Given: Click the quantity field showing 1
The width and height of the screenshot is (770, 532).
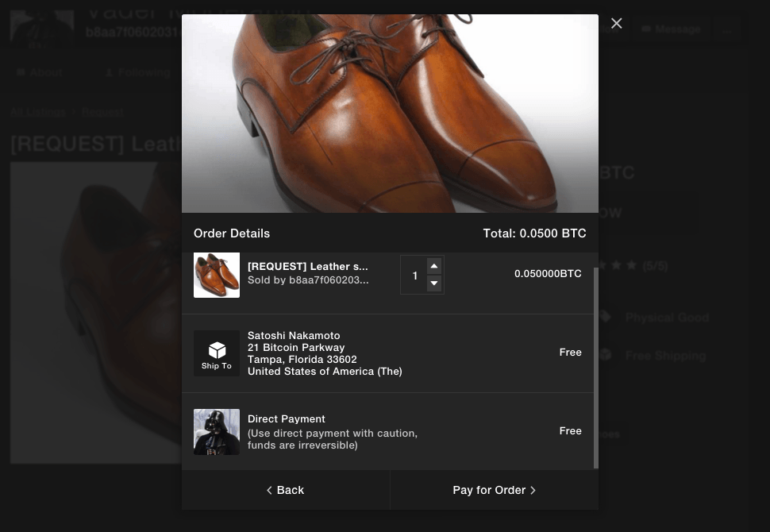Looking at the screenshot, I should pos(414,275).
